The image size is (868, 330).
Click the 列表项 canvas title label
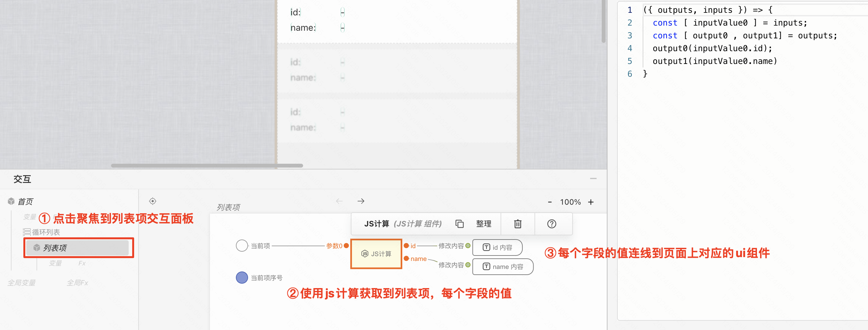click(x=228, y=207)
